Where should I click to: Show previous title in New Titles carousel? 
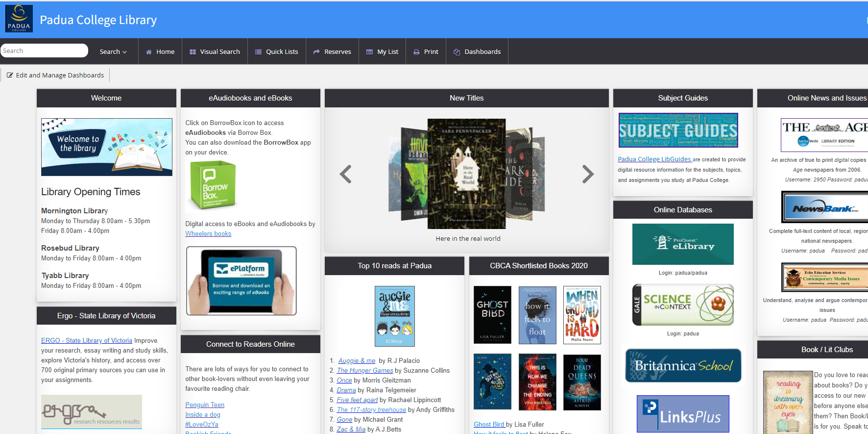click(x=346, y=174)
